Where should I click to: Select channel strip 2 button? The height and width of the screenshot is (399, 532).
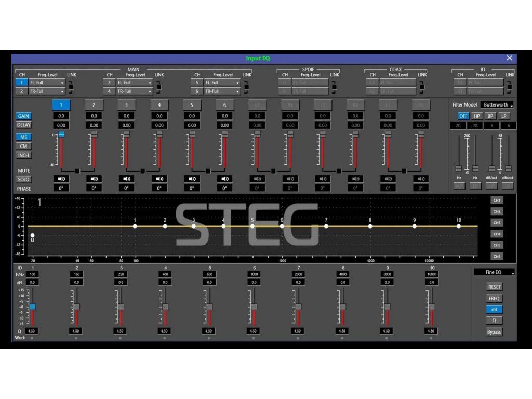pos(94,105)
